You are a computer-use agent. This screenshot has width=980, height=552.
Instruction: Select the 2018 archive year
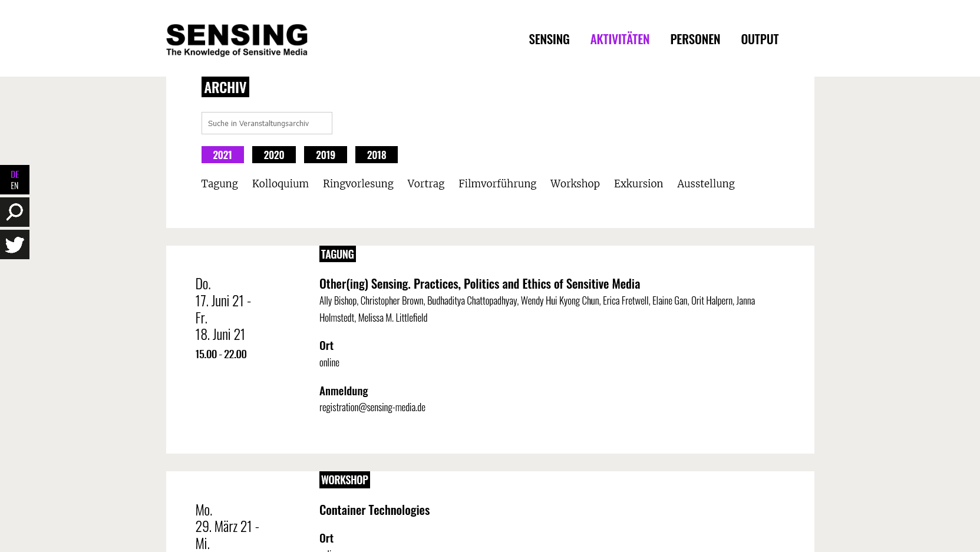(376, 155)
